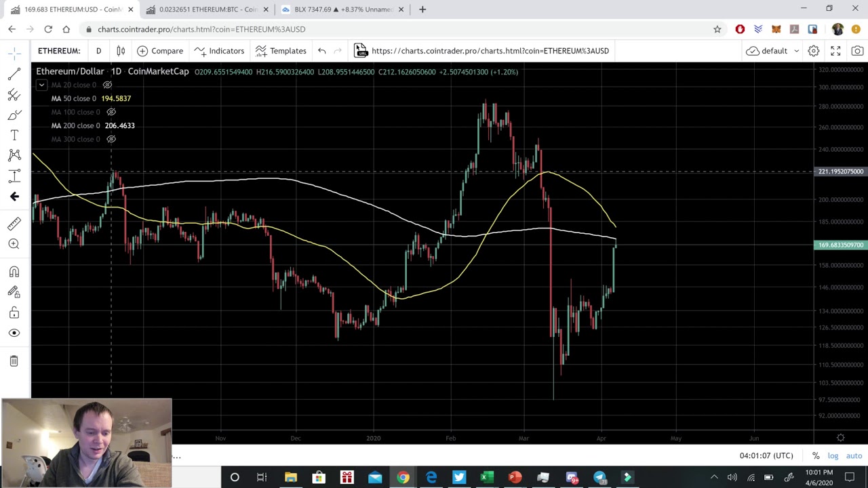Go back in browser history
This screenshot has width=868, height=488.
[x=12, y=29]
